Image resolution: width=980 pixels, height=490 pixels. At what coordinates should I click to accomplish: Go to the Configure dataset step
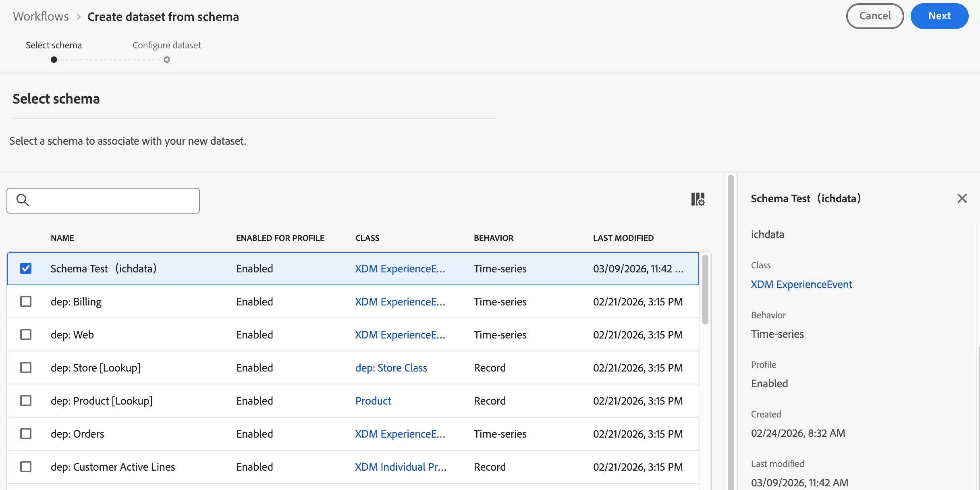166,45
